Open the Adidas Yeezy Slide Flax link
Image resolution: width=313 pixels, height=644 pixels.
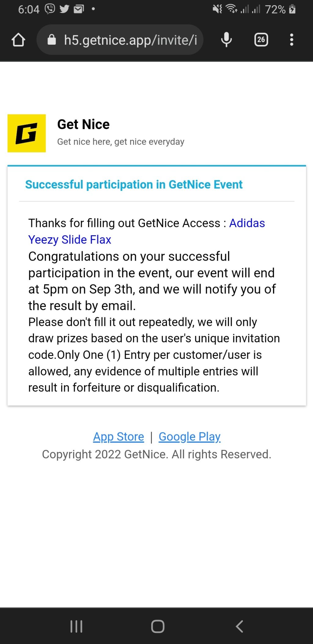(70, 240)
